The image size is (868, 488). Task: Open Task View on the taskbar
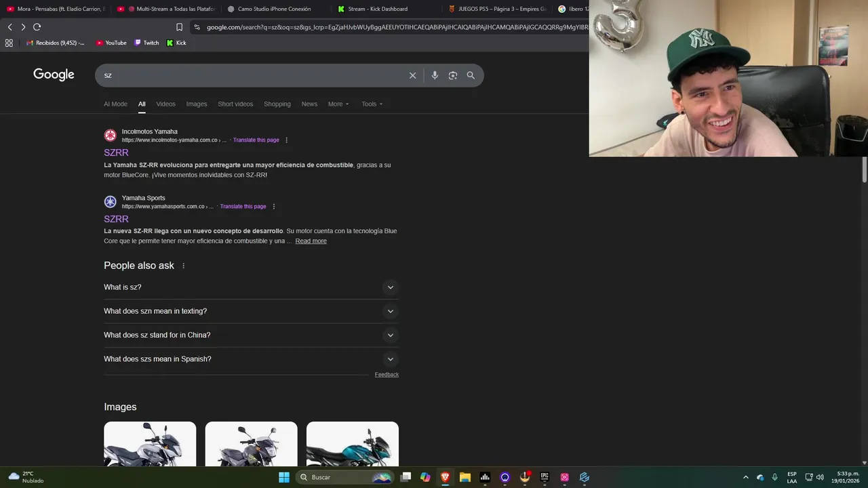coord(406,477)
